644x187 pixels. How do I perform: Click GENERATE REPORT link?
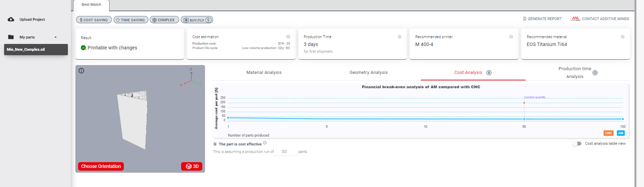pyautogui.click(x=542, y=19)
